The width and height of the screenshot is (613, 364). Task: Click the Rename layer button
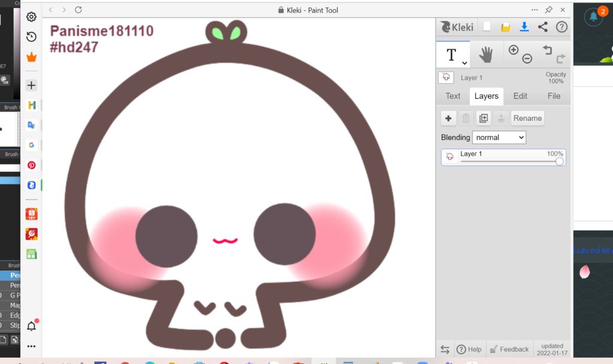pos(527,118)
